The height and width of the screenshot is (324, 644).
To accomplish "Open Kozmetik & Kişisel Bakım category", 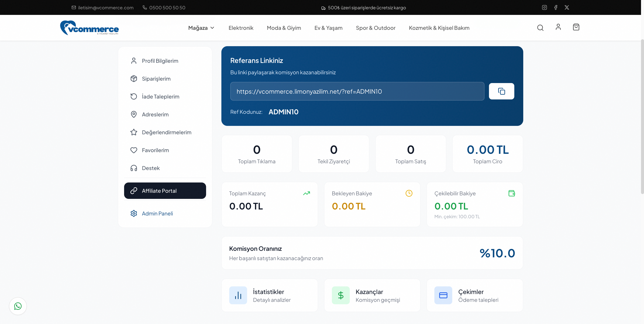I will pyautogui.click(x=439, y=28).
